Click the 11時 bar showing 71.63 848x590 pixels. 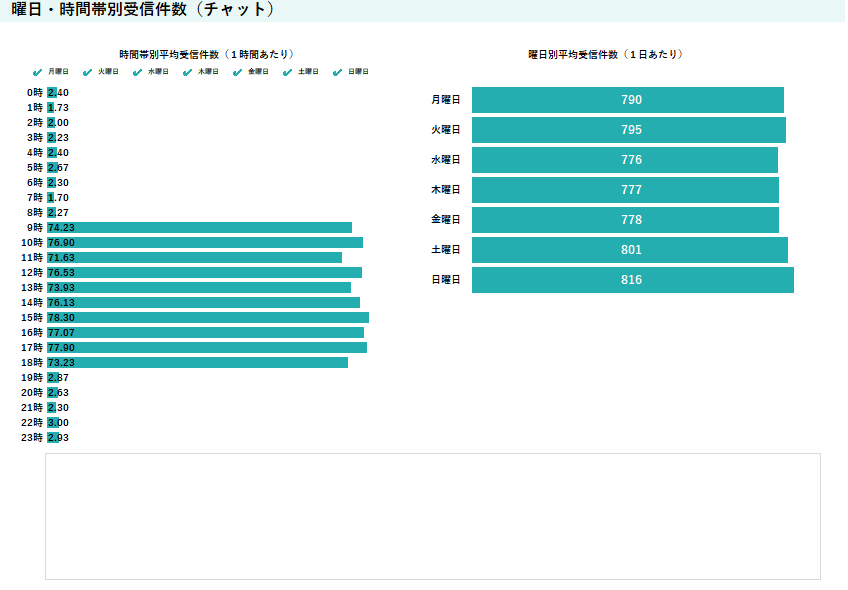click(195, 258)
